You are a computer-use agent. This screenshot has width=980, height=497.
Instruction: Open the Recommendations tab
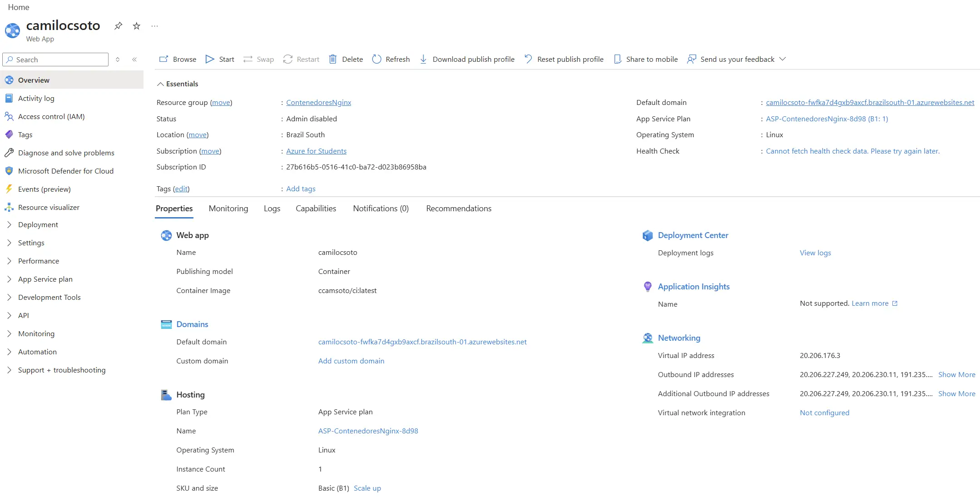coord(459,209)
